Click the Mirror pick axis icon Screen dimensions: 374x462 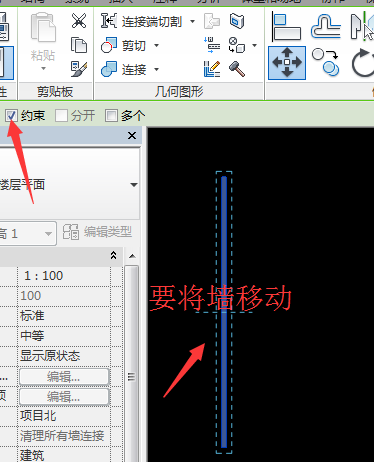coord(362,27)
